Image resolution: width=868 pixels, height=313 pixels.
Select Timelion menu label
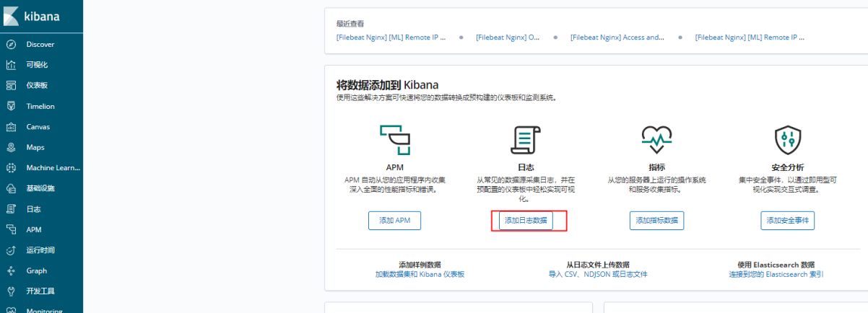(x=40, y=106)
